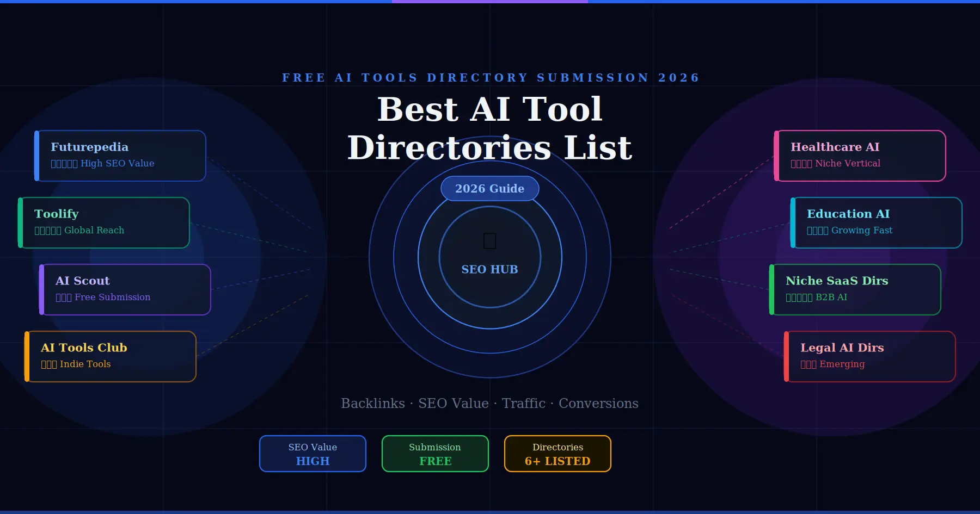Click the 2026 Guide pill badge
The height and width of the screenshot is (514, 980).
[x=490, y=189]
